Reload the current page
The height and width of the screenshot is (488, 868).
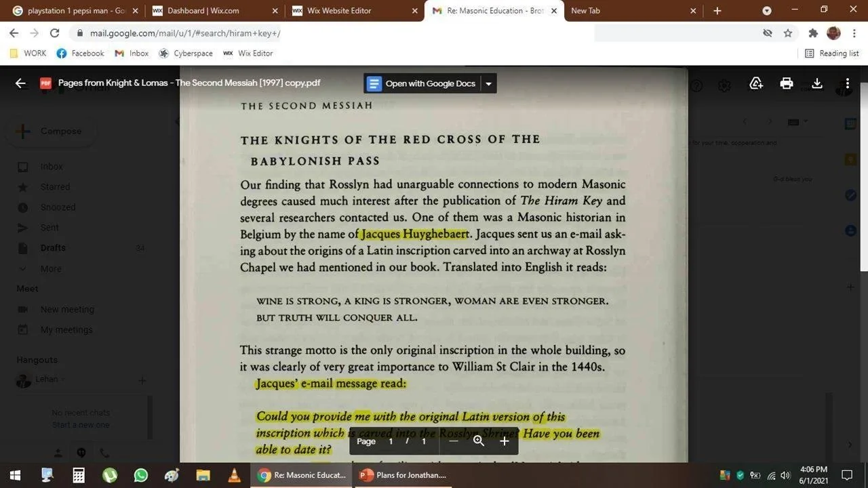point(55,33)
